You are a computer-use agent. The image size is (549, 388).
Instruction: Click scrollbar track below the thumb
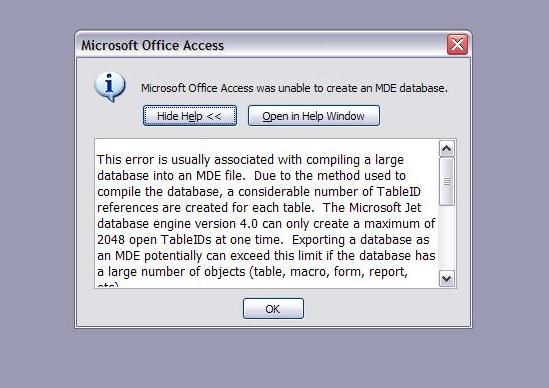447,237
